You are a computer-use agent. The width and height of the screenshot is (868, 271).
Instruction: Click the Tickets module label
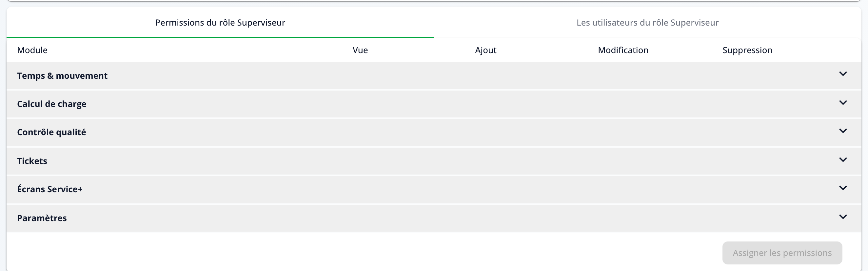click(x=32, y=161)
